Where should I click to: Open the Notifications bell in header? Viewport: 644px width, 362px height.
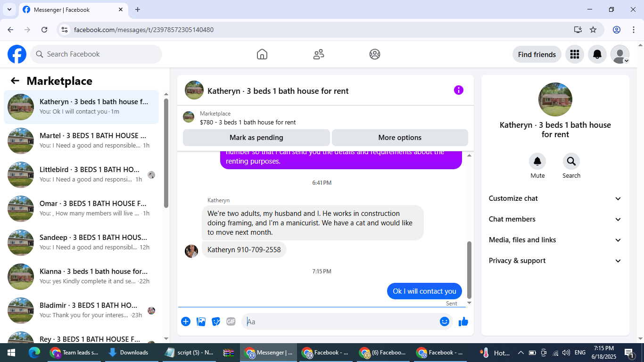597,54
